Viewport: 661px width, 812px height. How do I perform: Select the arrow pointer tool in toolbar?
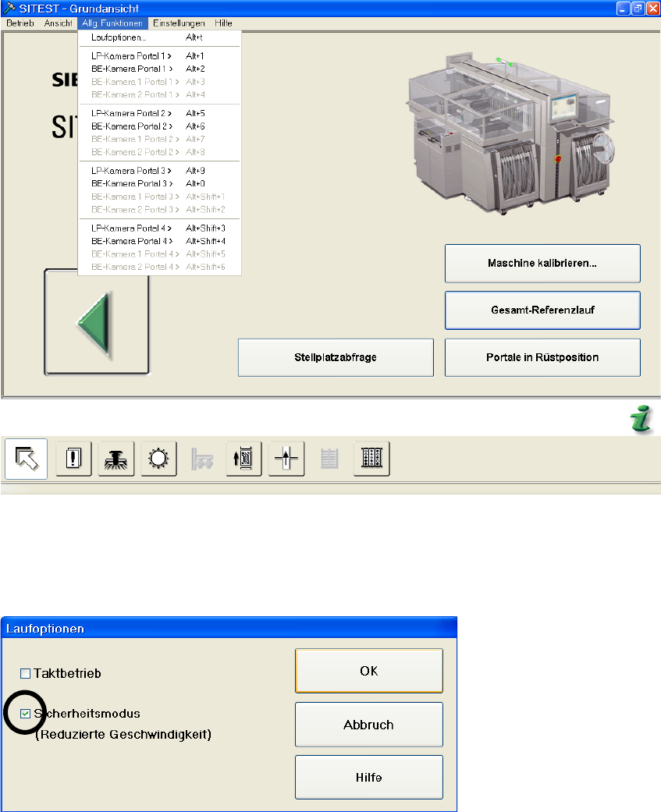coord(26,458)
